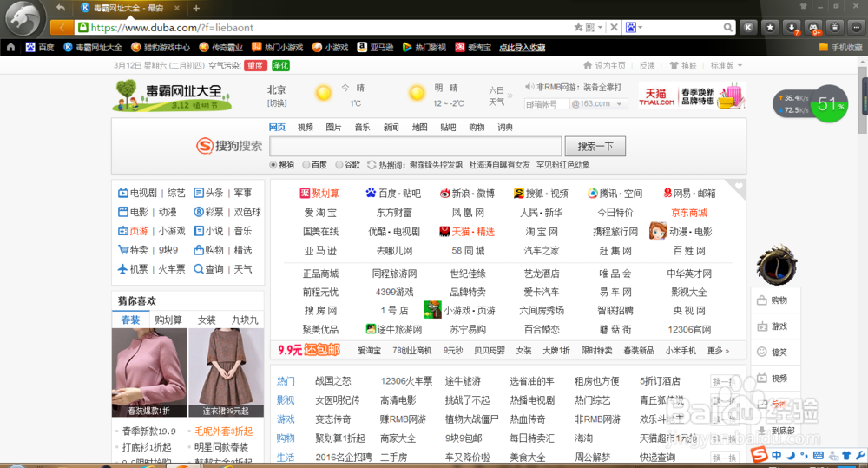Image resolution: width=868 pixels, height=468 pixels.
Task: Click the Liebao cheetah logo button
Action: point(23,18)
